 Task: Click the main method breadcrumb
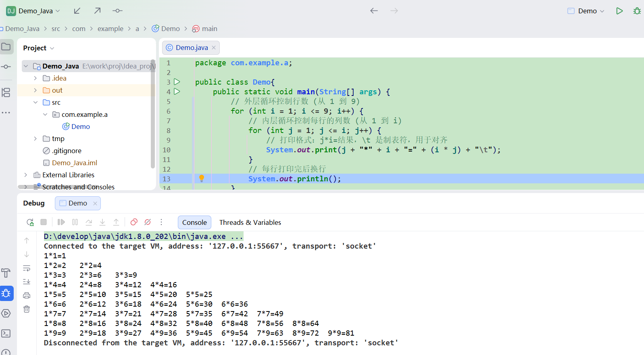pyautogui.click(x=205, y=29)
